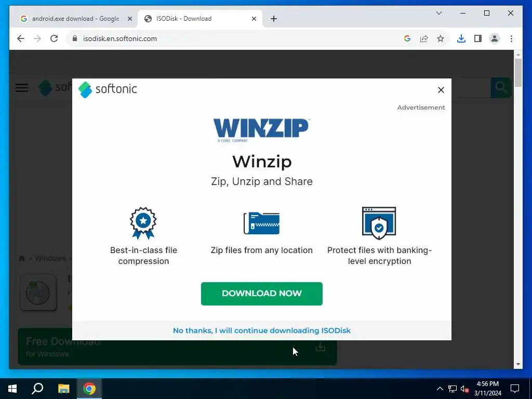
Task: Click the muted volume tray icon
Action: point(464,389)
